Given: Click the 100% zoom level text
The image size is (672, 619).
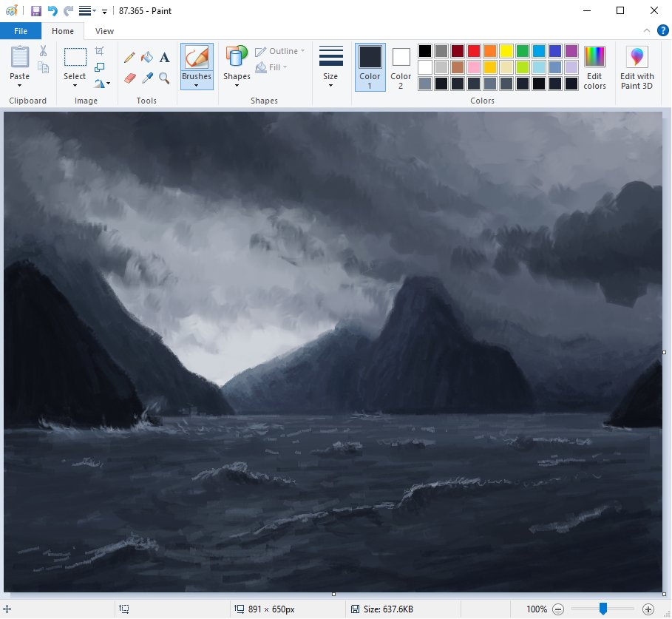Looking at the screenshot, I should coord(537,609).
